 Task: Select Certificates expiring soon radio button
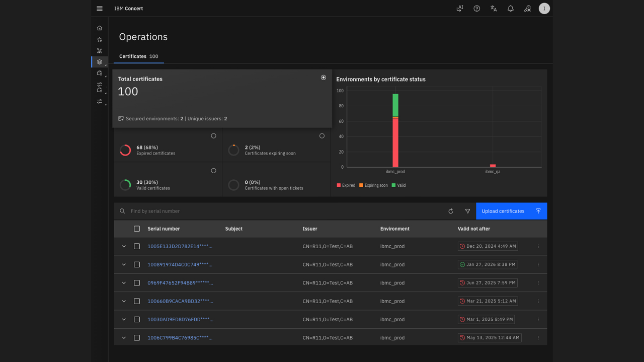pyautogui.click(x=322, y=136)
